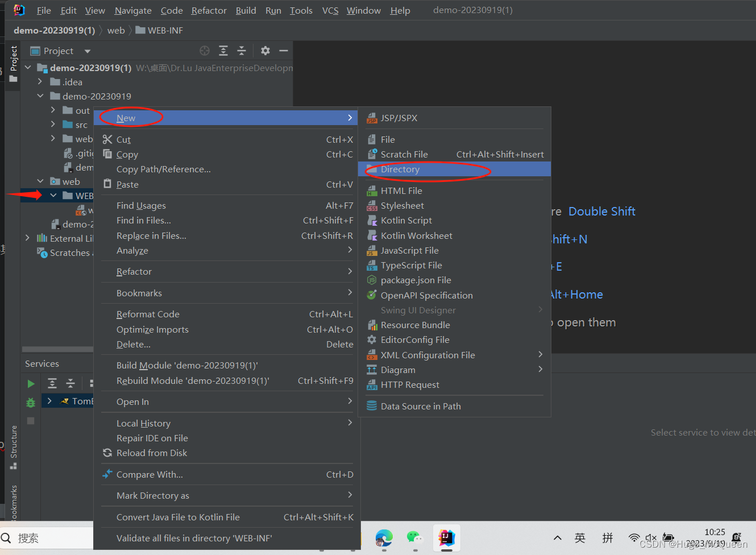Open the Local History submenu
Image resolution: width=756 pixels, height=555 pixels.
227,423
